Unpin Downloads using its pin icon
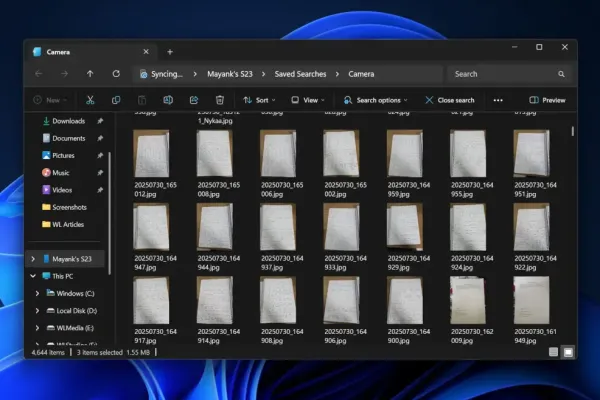 tap(100, 121)
